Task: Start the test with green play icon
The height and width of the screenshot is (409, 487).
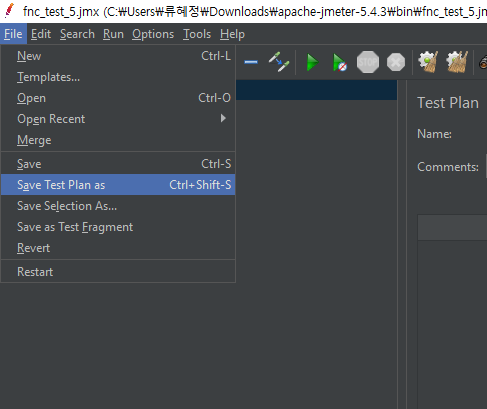Action: (312, 62)
